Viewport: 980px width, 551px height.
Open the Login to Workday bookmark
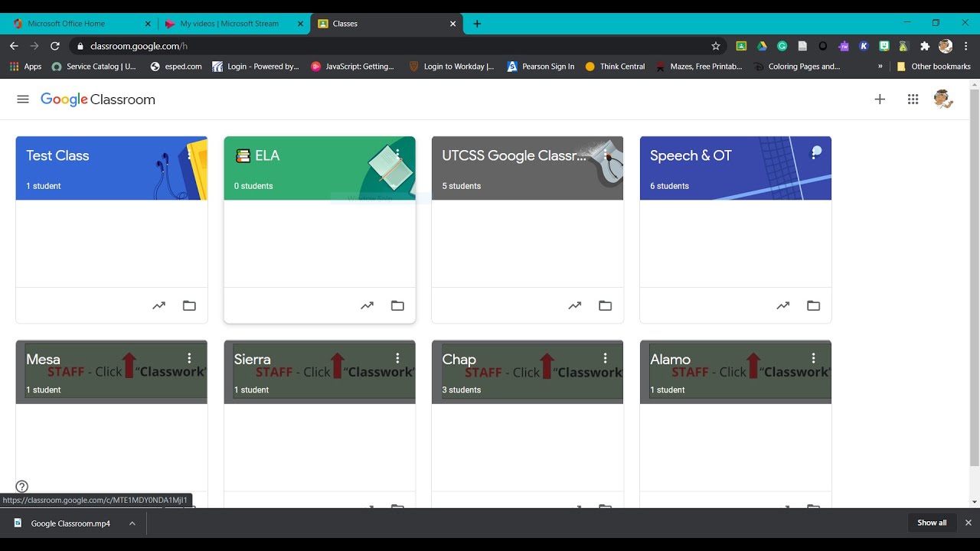(452, 67)
